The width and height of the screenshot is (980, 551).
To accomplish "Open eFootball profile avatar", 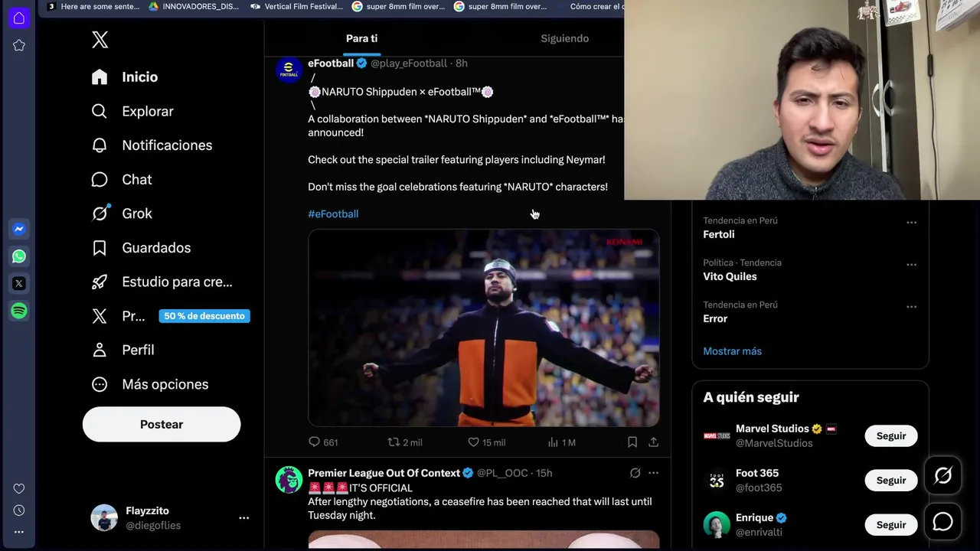I will click(x=289, y=70).
